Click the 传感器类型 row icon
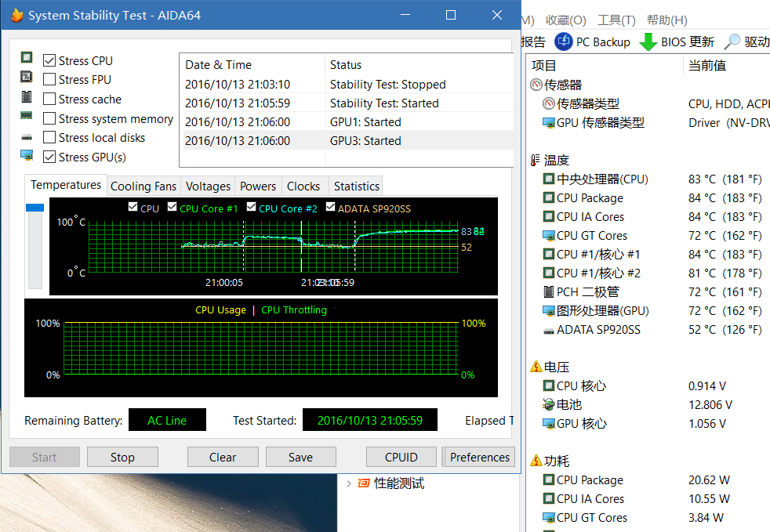This screenshot has width=770, height=532. click(549, 103)
